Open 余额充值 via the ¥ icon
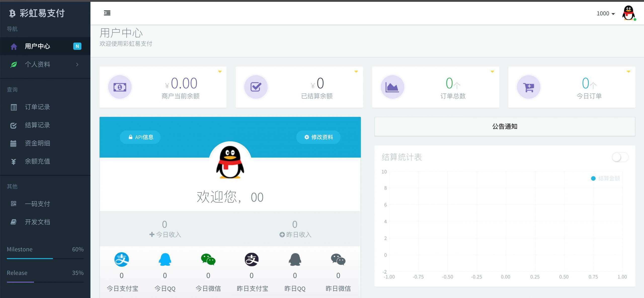 [14, 161]
